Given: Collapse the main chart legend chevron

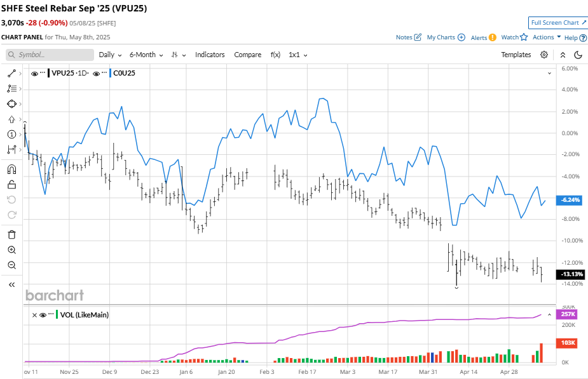Looking at the screenshot, I should point(549,74).
